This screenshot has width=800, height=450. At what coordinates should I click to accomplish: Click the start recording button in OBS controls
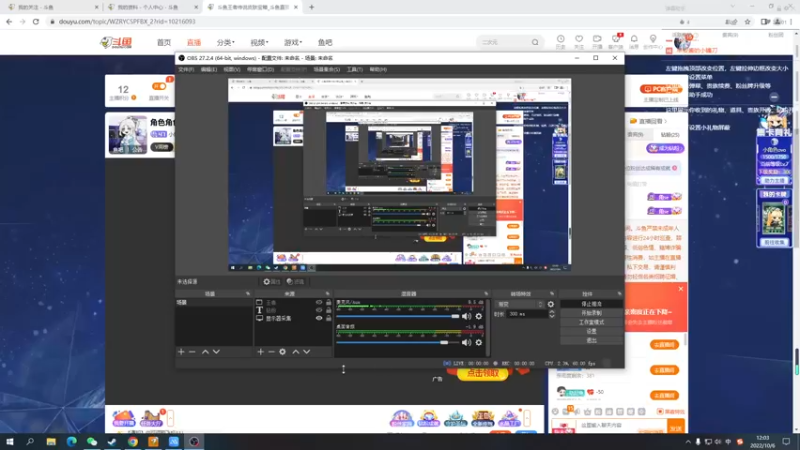[x=591, y=313]
